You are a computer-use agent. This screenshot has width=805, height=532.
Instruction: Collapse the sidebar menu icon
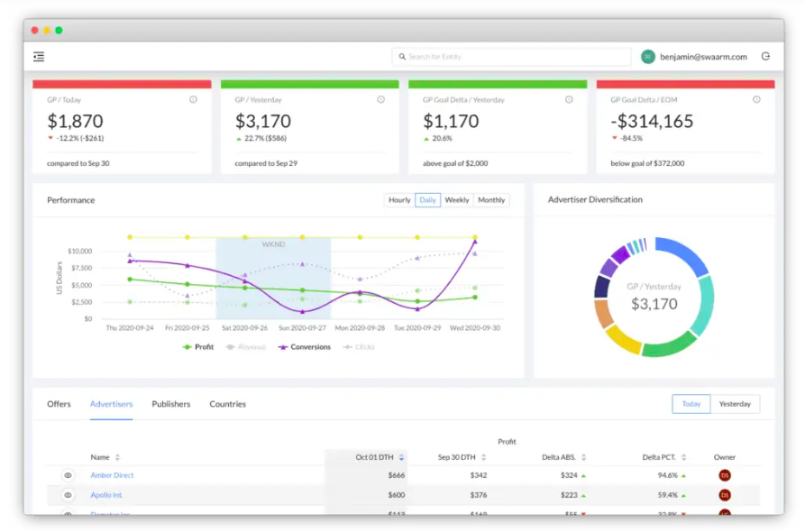point(39,57)
